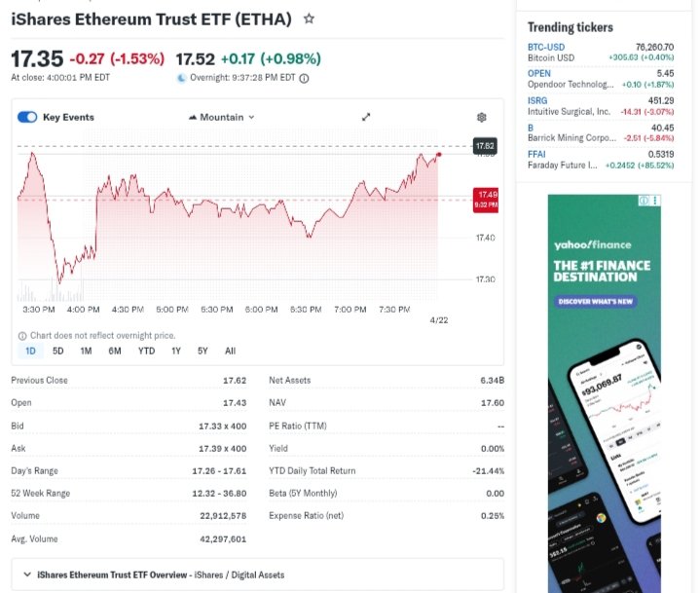
Task: Click the overnight price info icon
Action: 304,79
